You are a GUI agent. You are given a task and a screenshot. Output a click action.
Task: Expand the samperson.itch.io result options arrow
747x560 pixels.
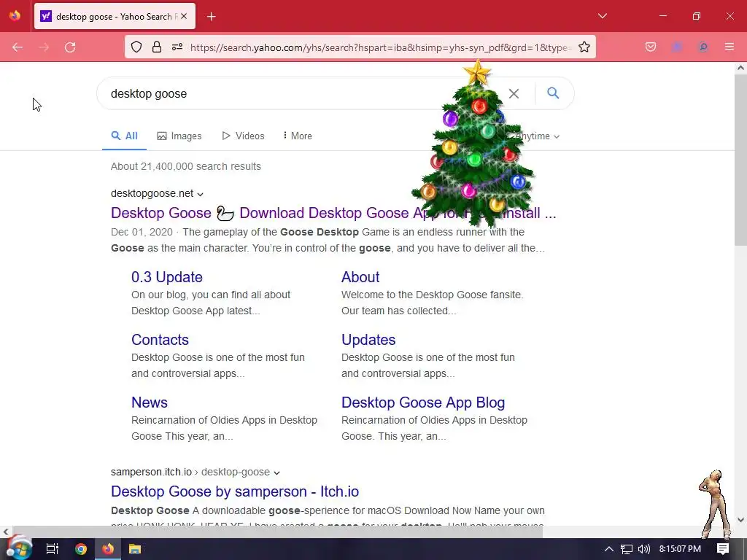(276, 472)
